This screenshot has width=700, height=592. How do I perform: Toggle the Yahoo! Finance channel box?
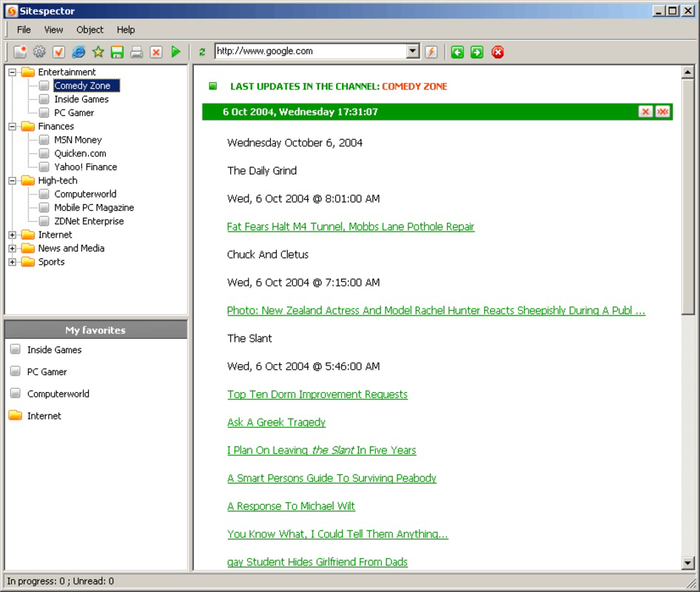tap(44, 167)
